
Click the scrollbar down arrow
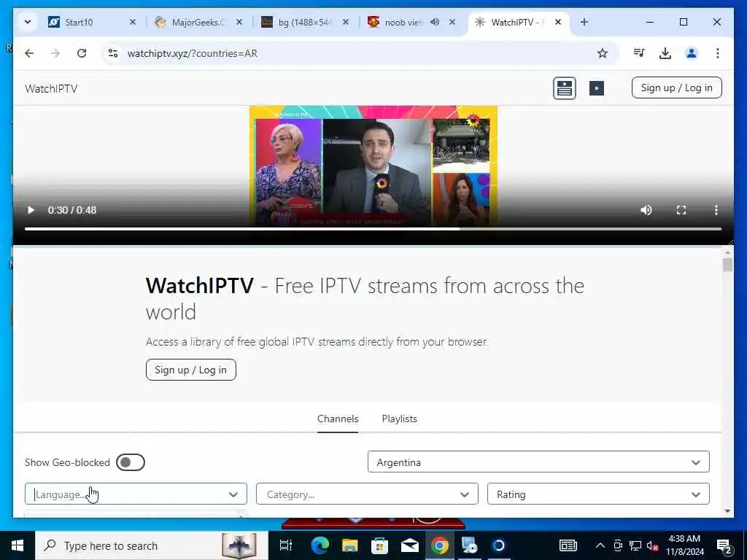click(x=727, y=511)
